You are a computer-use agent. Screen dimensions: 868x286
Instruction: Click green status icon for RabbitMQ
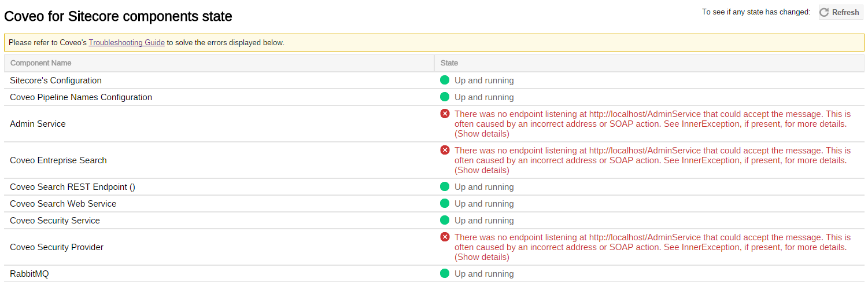coord(445,273)
